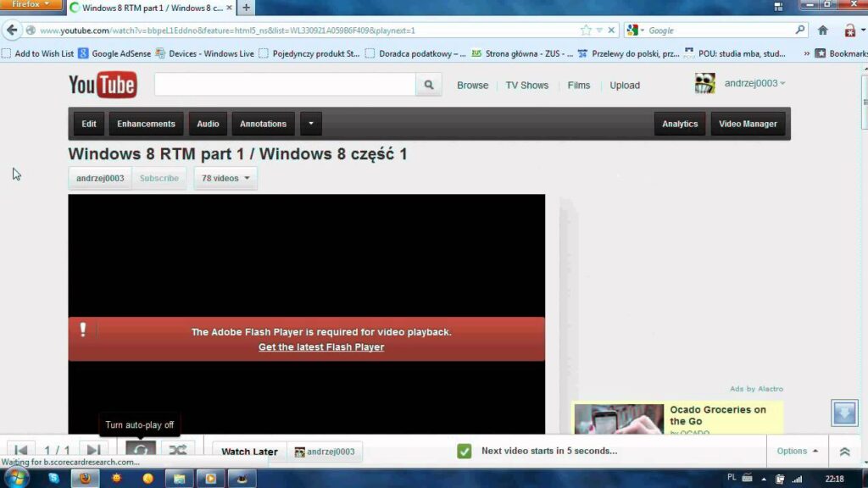Open the Upload page
Screen dimensions: 868x488
tap(625, 86)
